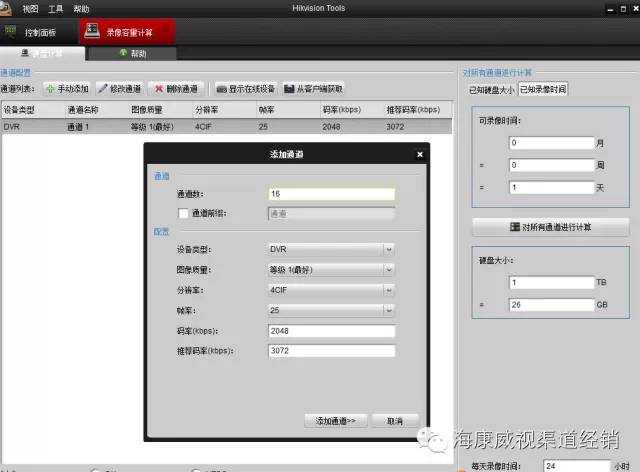Close the 添加通道 dialog
Screen dimensions: 640x472
419,154
